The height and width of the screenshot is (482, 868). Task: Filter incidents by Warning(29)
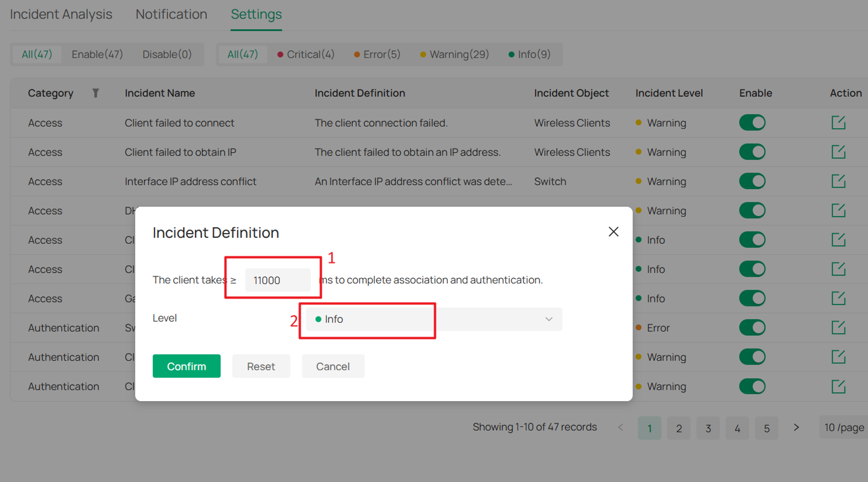[x=454, y=54]
